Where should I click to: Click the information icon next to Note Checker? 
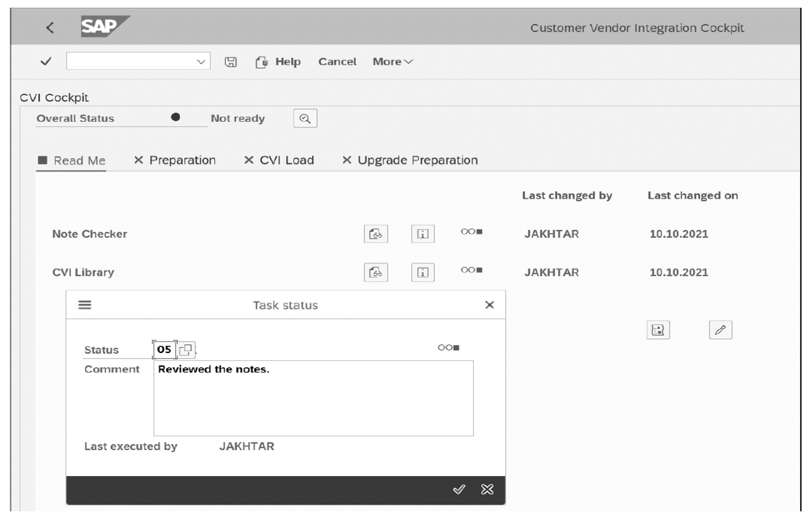coord(422,234)
